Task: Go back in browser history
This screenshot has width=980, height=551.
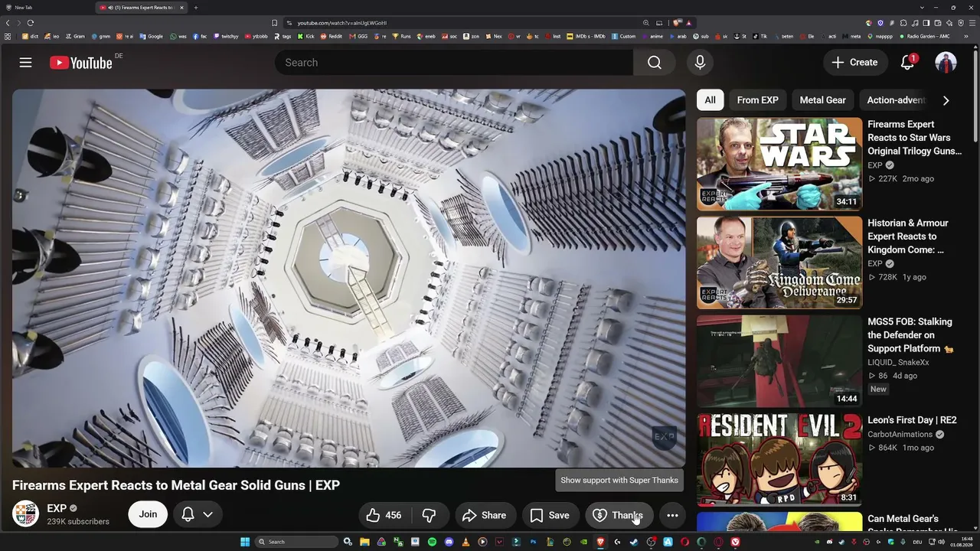Action: pos(8,23)
